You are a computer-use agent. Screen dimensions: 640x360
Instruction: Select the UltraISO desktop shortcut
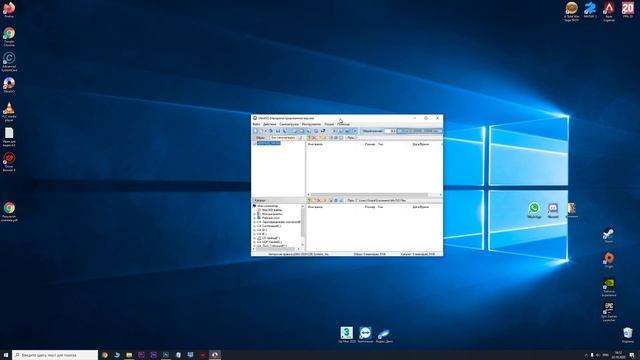coord(9,85)
